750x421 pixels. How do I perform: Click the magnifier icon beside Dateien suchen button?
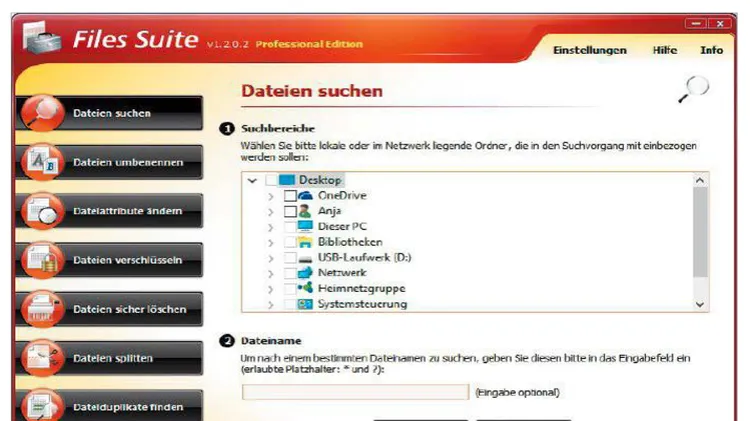tap(42, 113)
